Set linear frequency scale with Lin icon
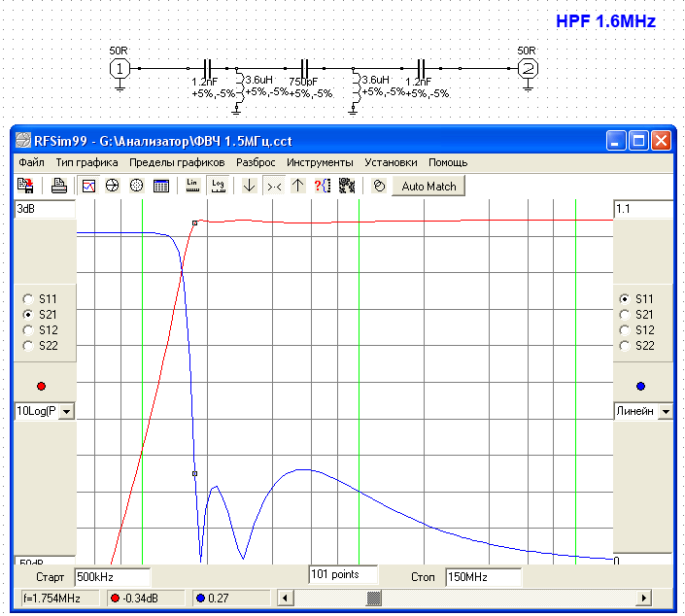 (192, 186)
